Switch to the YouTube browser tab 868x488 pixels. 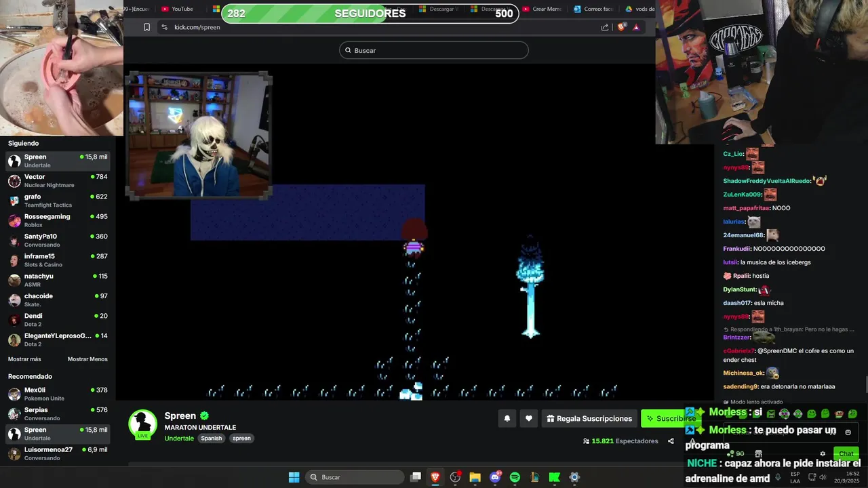coord(178,9)
